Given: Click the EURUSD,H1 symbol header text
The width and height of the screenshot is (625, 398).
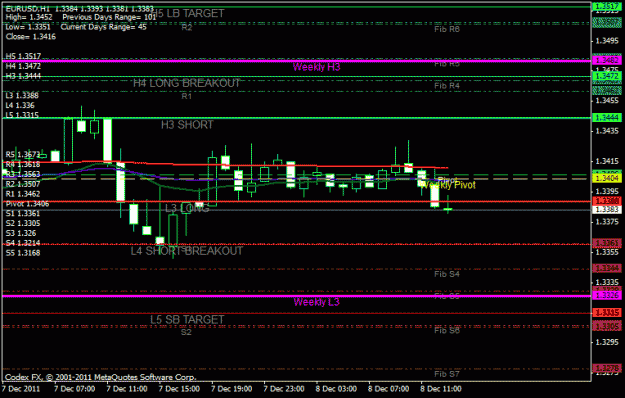Looking at the screenshot, I should (28, 8).
